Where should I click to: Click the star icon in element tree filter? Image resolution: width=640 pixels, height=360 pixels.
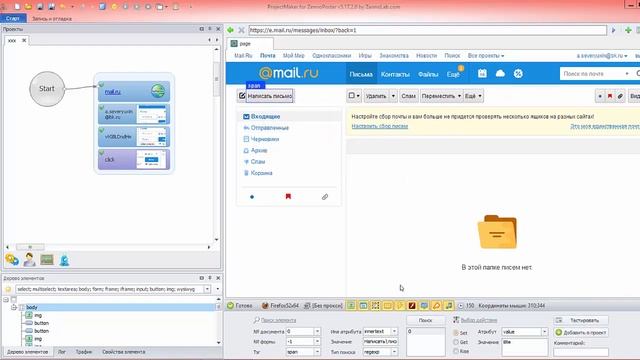coord(8,289)
